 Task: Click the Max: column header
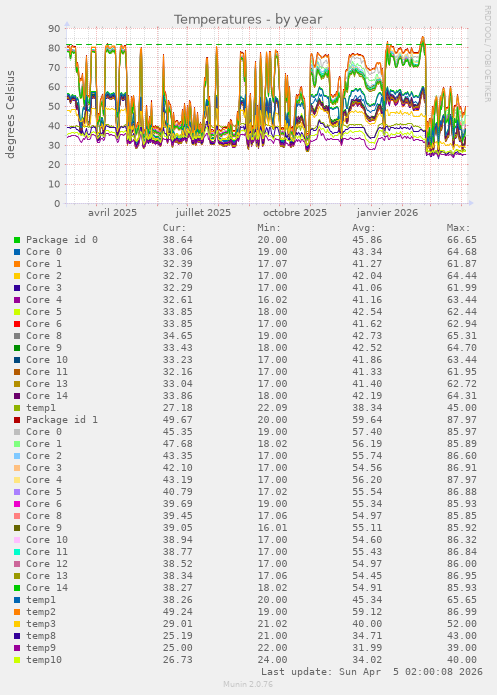[458, 228]
